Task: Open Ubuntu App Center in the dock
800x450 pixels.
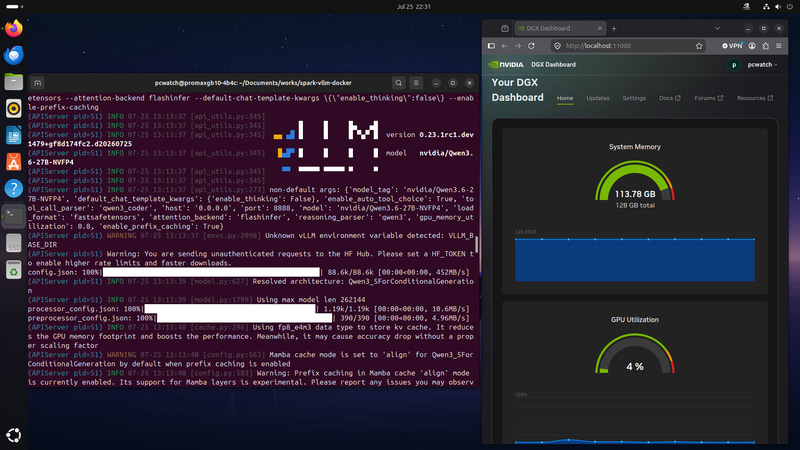Action: (14, 162)
